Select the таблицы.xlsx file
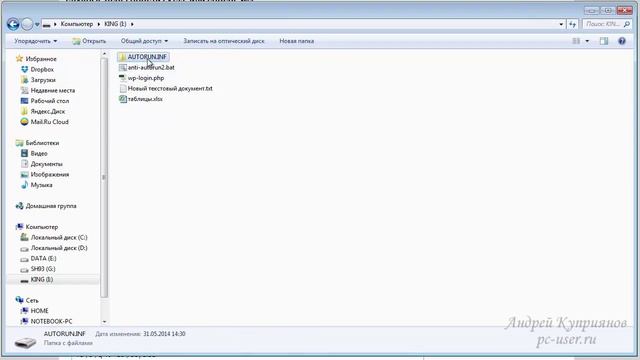 click(145, 99)
